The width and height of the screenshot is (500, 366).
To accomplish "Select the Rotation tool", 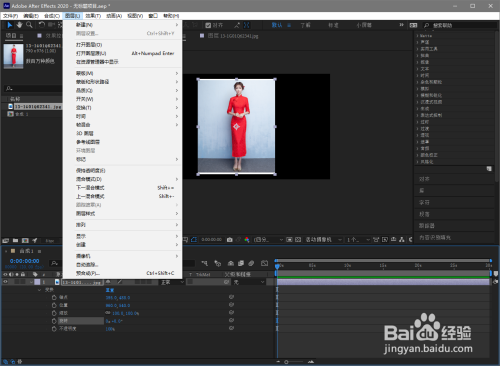I will pyautogui.click(x=42, y=25).
